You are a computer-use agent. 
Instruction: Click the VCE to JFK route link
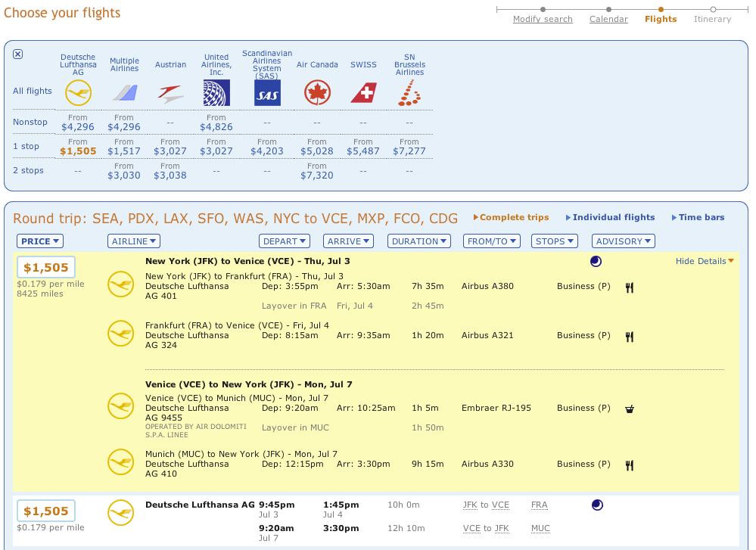486,528
